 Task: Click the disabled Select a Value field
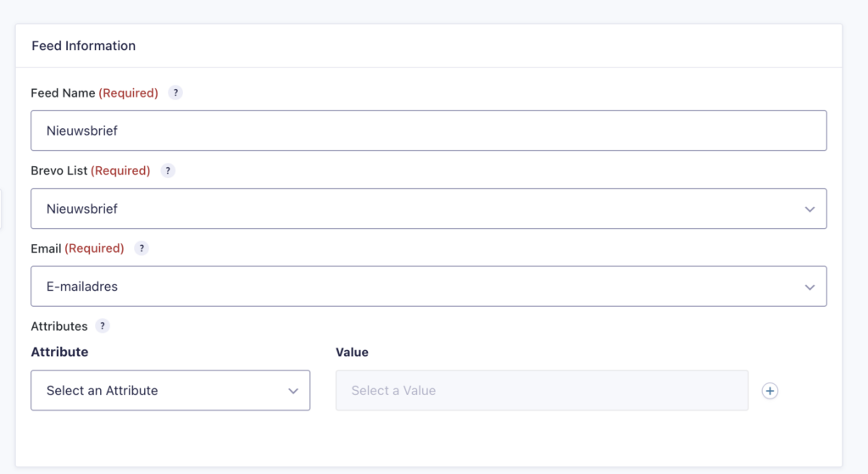(x=541, y=391)
